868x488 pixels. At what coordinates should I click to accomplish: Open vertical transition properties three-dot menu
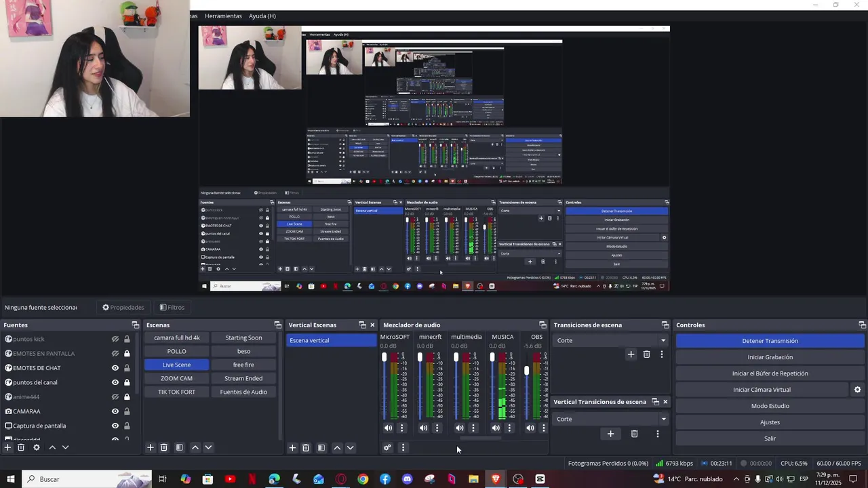[657, 434]
